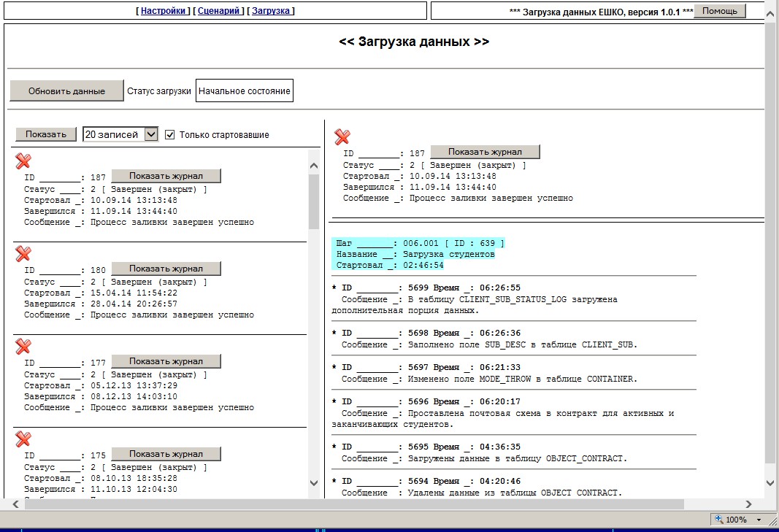
Task: Click the 'Помощь' help button
Action: pyautogui.click(x=719, y=11)
